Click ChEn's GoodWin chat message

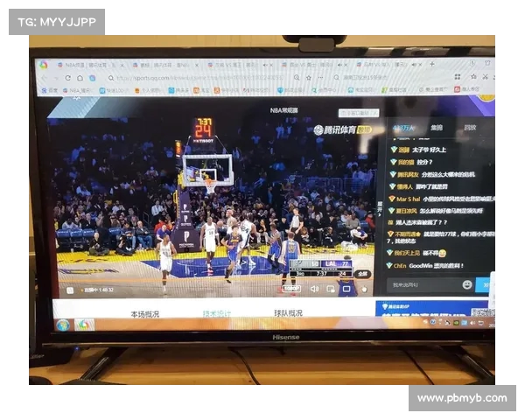click(x=425, y=266)
